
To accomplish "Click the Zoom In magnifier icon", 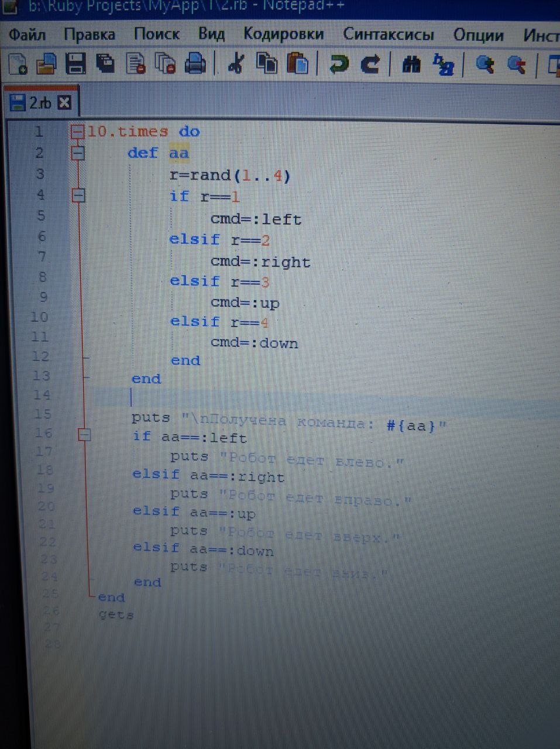I will pos(485,64).
